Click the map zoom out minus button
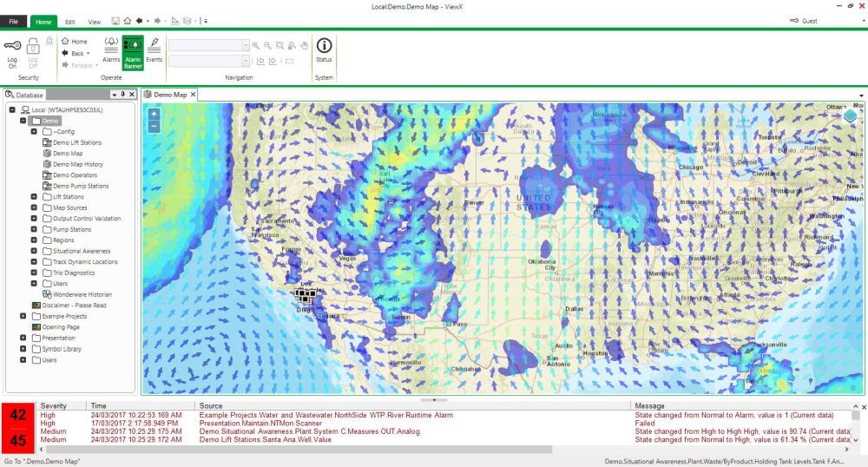Viewport: 868px width, 467px height. 154,126
